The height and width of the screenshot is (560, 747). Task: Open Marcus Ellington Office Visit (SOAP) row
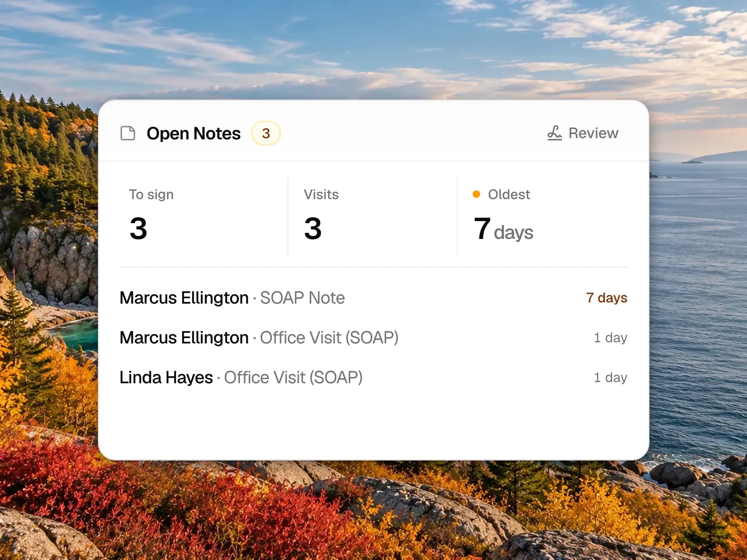(x=373, y=338)
